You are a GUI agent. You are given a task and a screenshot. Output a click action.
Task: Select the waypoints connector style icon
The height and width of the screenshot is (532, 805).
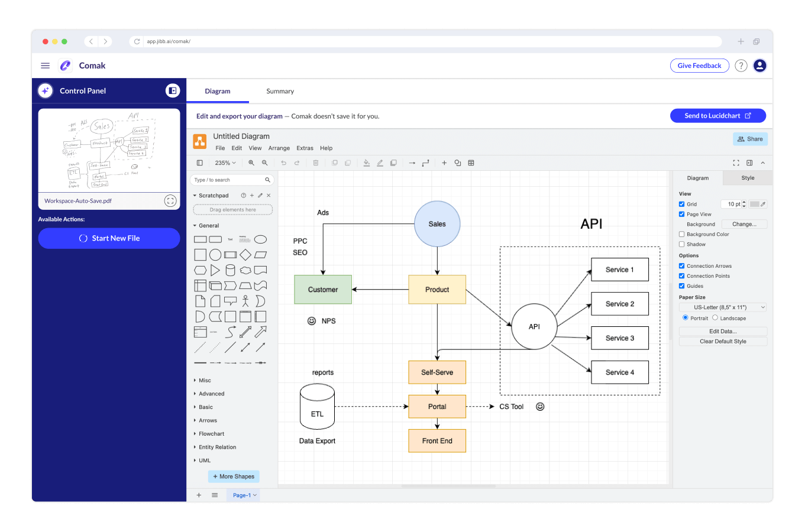tap(425, 163)
